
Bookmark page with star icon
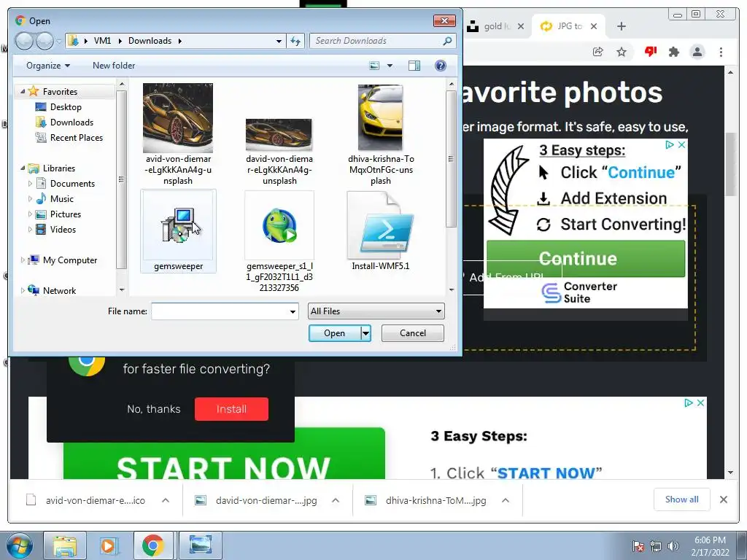[x=622, y=52]
